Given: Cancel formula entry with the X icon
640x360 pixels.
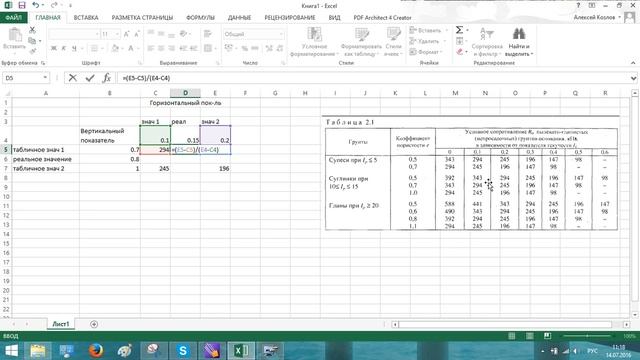Looking at the screenshot, I should click(73, 78).
